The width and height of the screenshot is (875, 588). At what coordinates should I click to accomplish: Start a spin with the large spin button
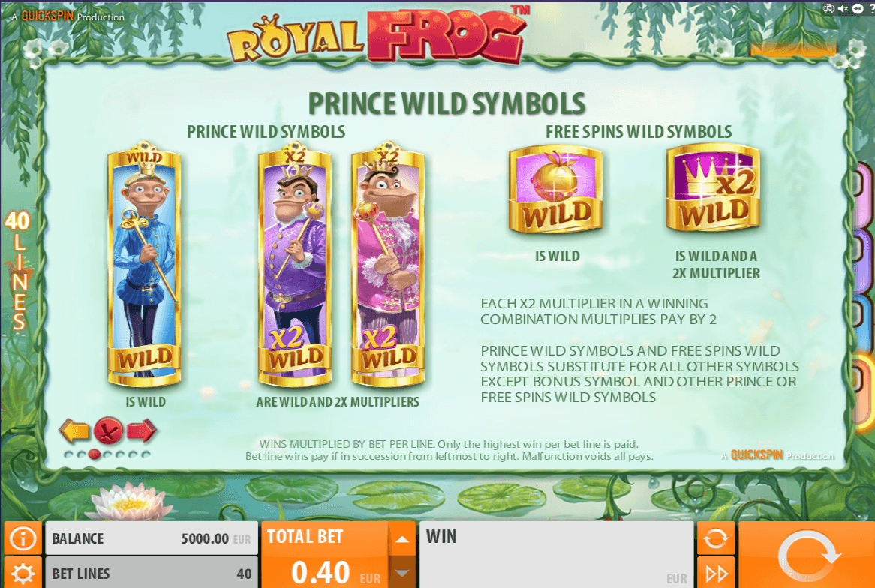(x=807, y=555)
